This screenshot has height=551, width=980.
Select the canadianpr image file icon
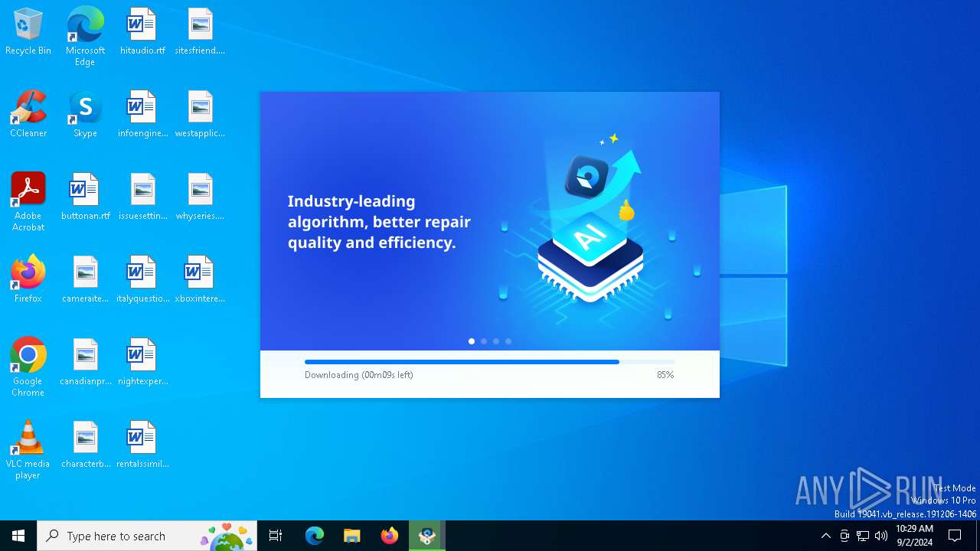(85, 363)
